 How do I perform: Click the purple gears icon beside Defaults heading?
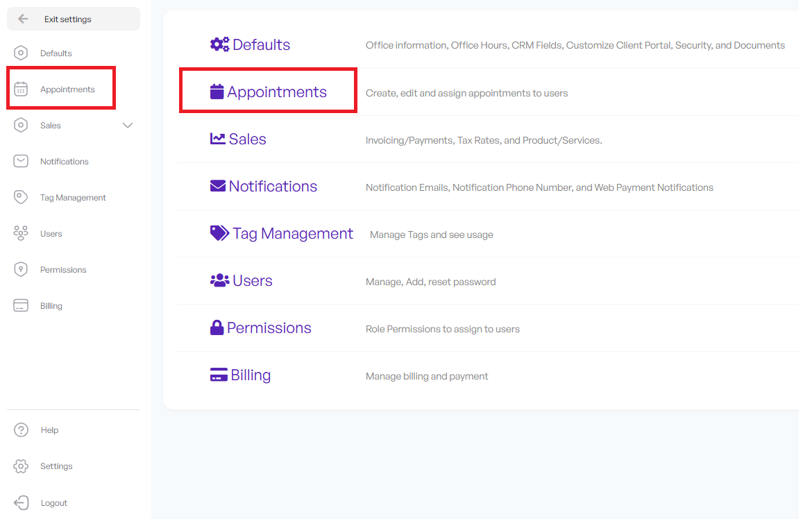tap(219, 44)
